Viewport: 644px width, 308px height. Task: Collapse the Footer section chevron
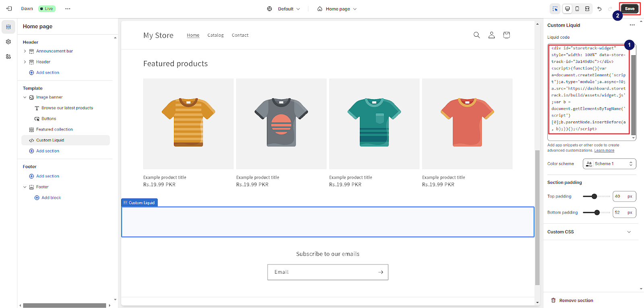25,187
